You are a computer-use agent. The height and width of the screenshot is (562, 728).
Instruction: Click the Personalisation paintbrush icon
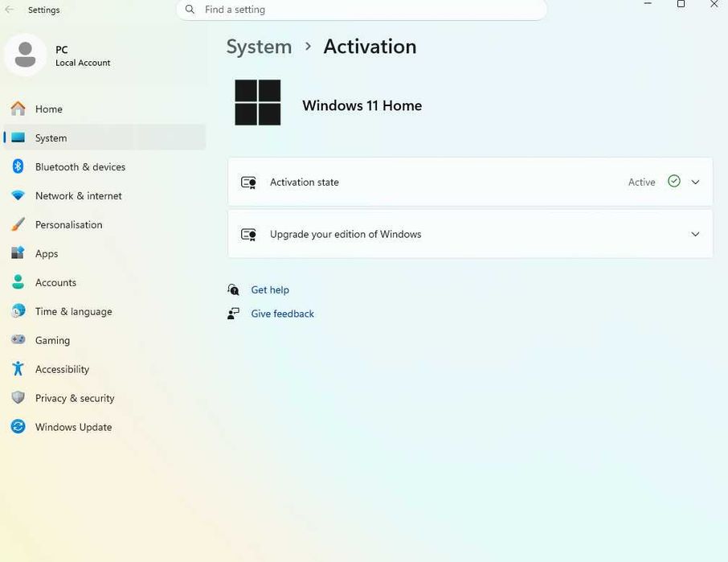(x=18, y=224)
